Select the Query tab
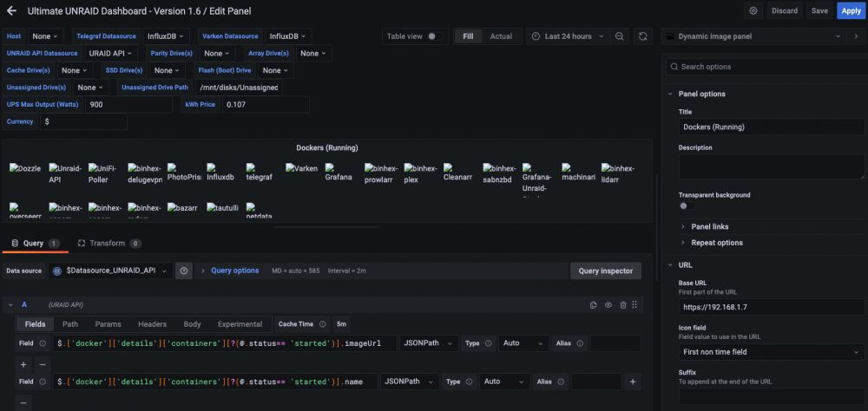Viewport: 868px width, 411px height. pyautogui.click(x=35, y=244)
